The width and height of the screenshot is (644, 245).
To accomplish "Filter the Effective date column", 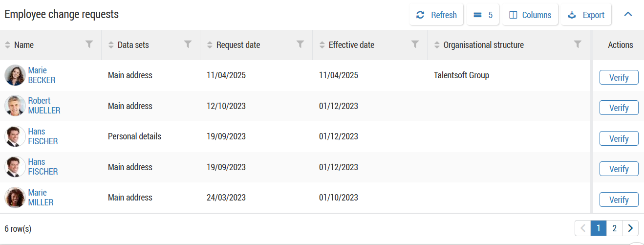I will coord(415,45).
